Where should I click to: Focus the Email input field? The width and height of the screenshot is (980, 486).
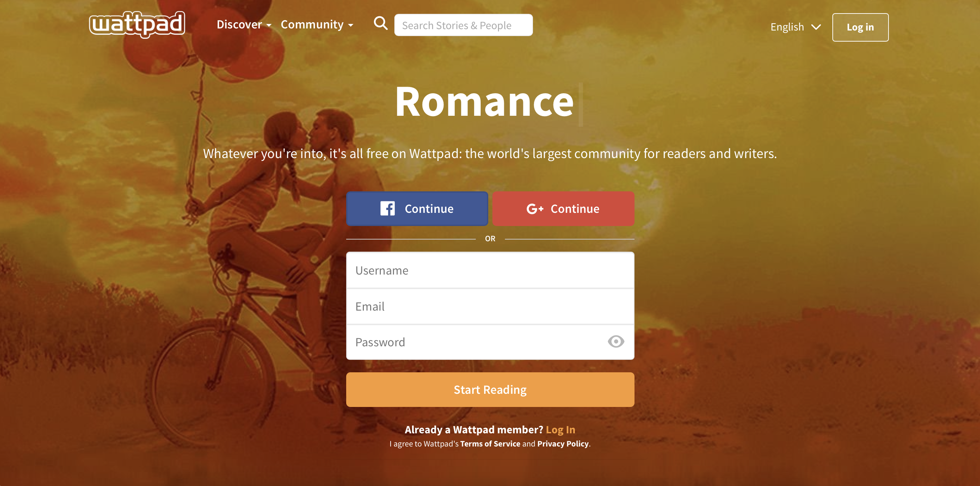490,306
